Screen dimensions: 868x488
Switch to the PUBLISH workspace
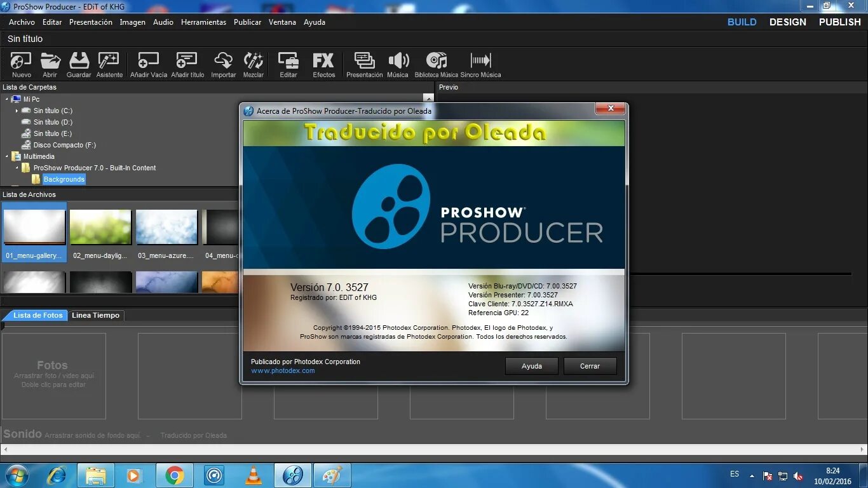(x=839, y=22)
